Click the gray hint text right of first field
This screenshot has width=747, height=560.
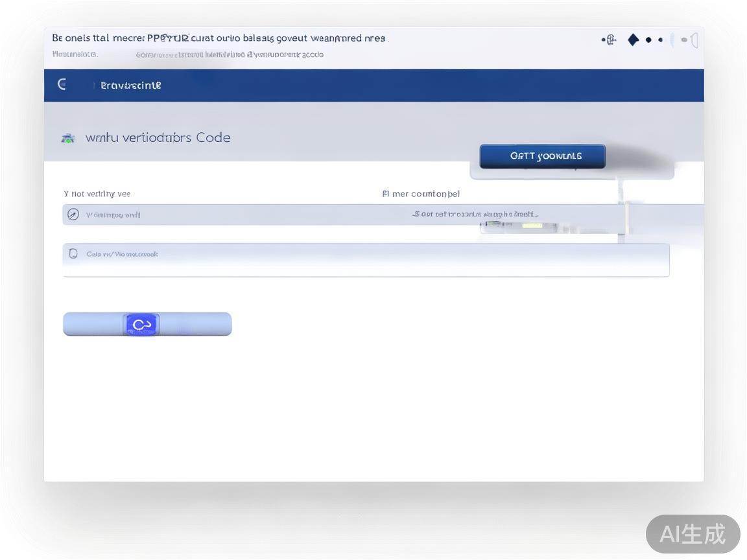coord(475,214)
